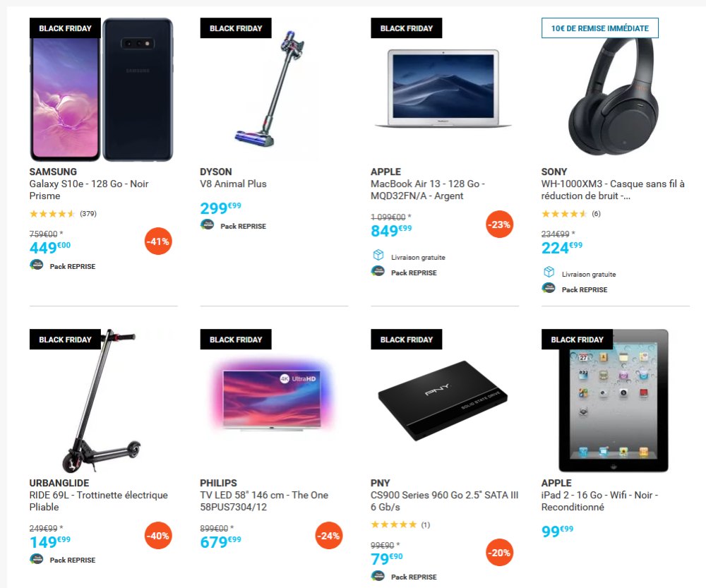
Task: Click Pack Reprise icon under Dyson V8
Action: click(207, 224)
